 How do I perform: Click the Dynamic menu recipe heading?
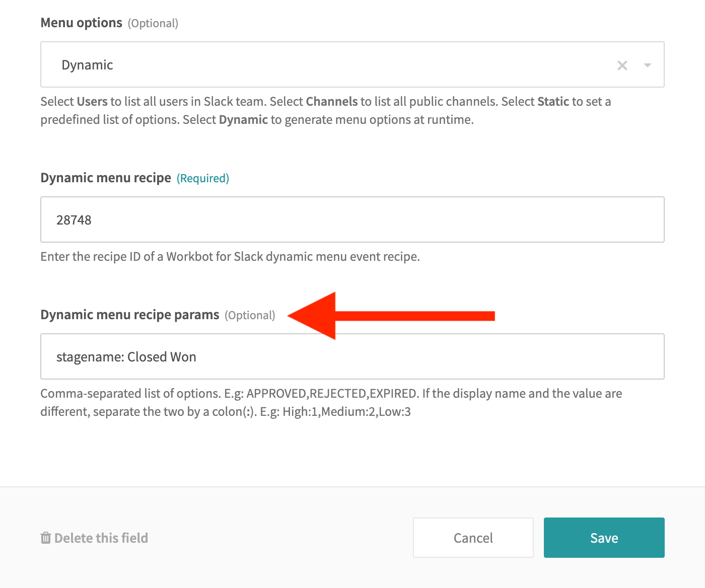pyautogui.click(x=105, y=177)
